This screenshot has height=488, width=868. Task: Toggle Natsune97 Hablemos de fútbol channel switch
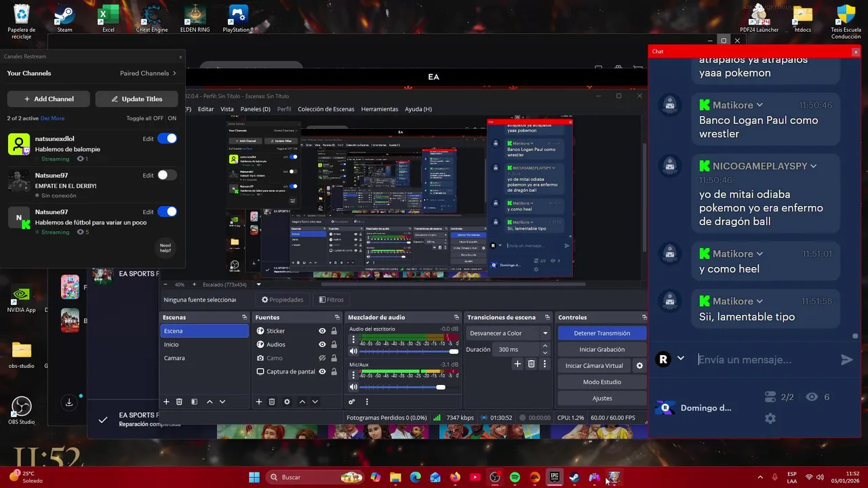pos(167,211)
